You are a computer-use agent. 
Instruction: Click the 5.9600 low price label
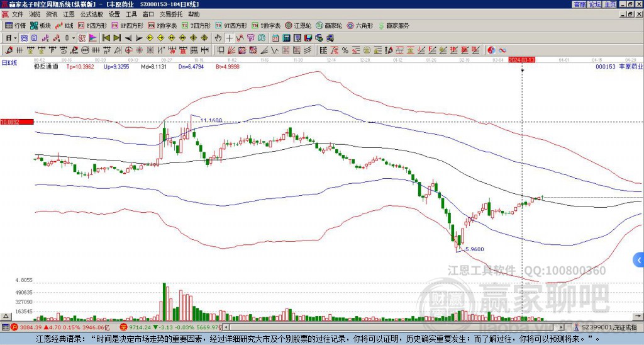[x=474, y=249]
